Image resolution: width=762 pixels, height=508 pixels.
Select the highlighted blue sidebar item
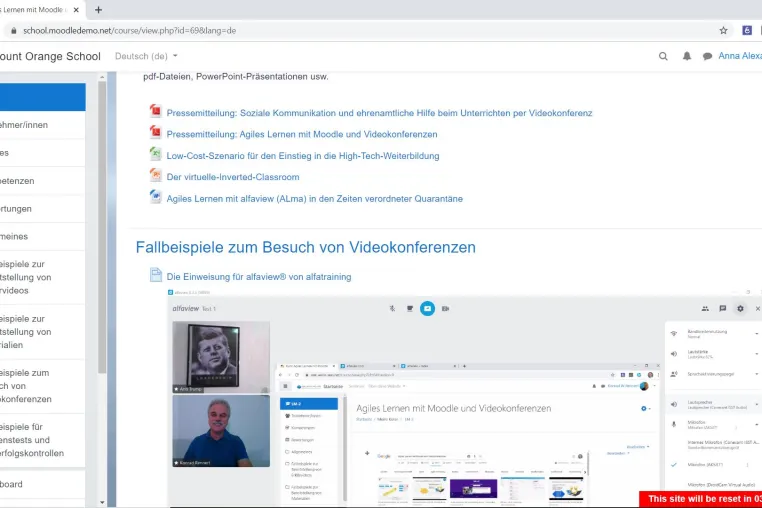point(43,97)
